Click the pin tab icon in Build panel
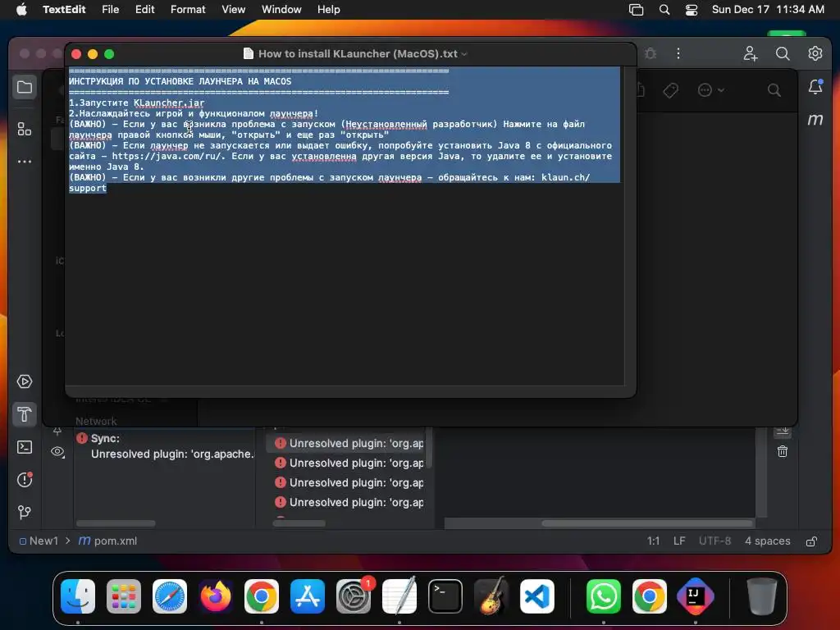840x630 pixels. click(58, 431)
